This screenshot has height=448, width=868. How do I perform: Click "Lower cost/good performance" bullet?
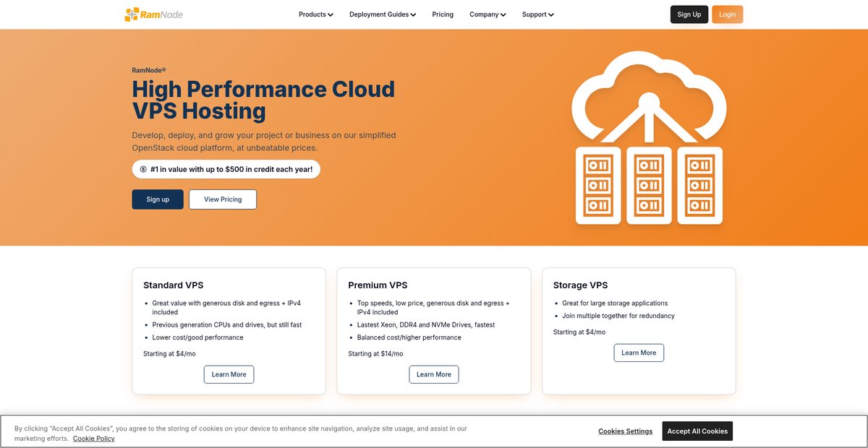(x=197, y=337)
